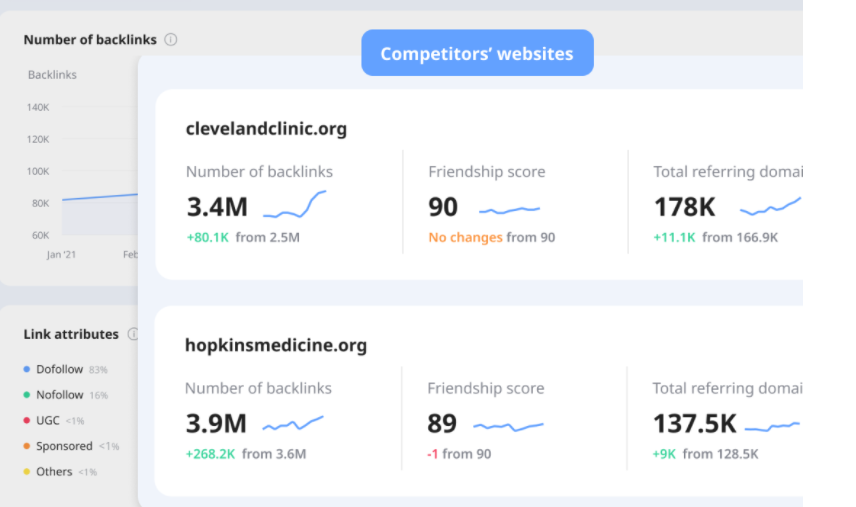Click the 137.5K referring domains value

click(694, 424)
